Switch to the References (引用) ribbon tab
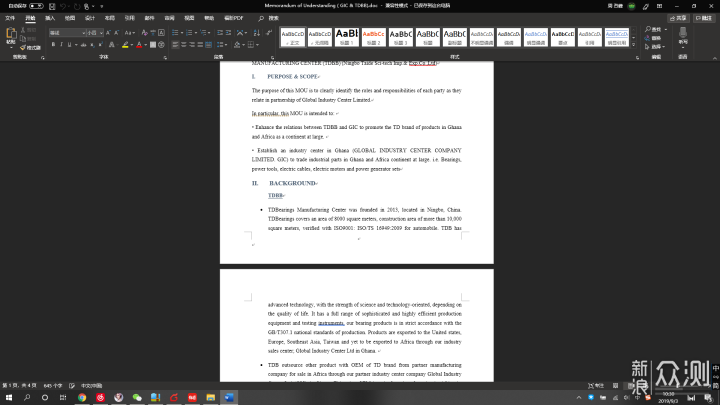 coord(129,18)
